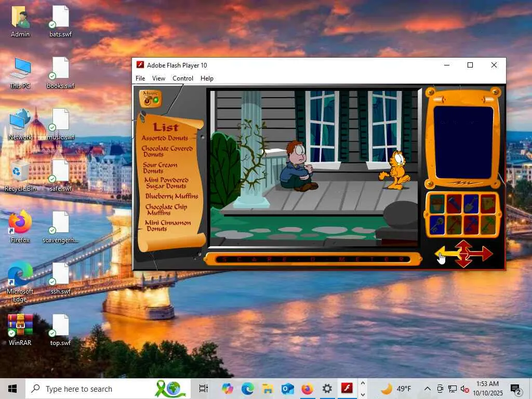Select the Admin folder on the desktop
532x399 pixels.
pyautogui.click(x=20, y=21)
